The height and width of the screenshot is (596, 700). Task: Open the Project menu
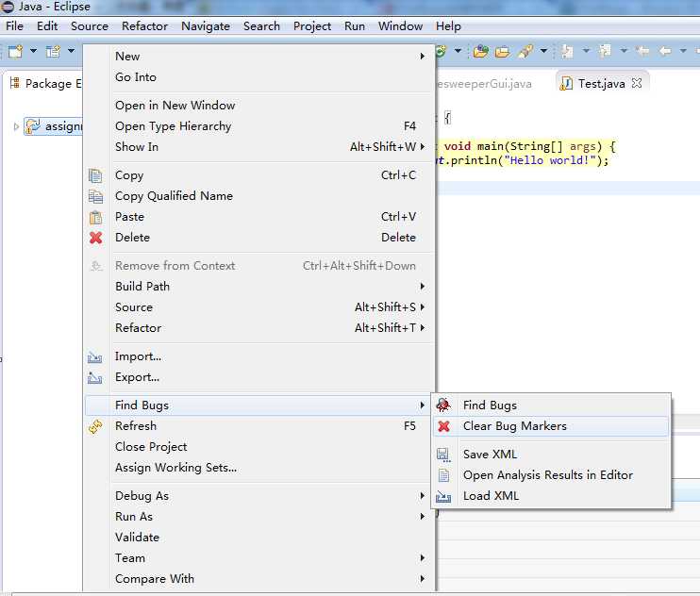(312, 26)
